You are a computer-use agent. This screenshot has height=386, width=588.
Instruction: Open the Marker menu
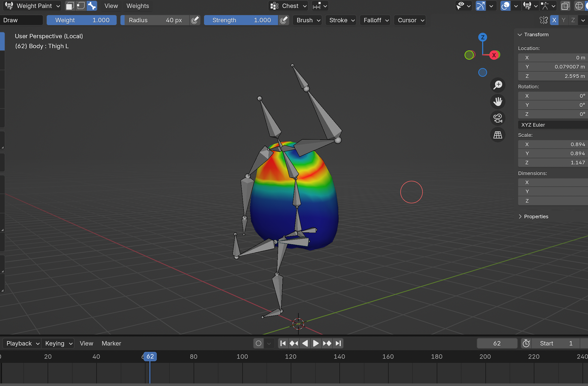coord(111,343)
